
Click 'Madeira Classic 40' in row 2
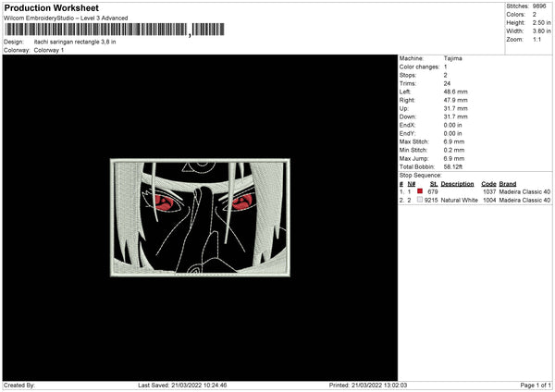click(524, 201)
